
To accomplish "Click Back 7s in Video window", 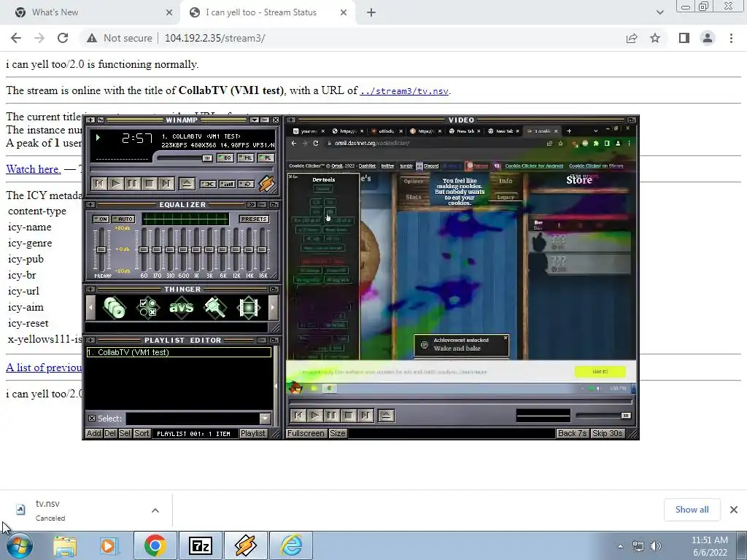I will (572, 433).
